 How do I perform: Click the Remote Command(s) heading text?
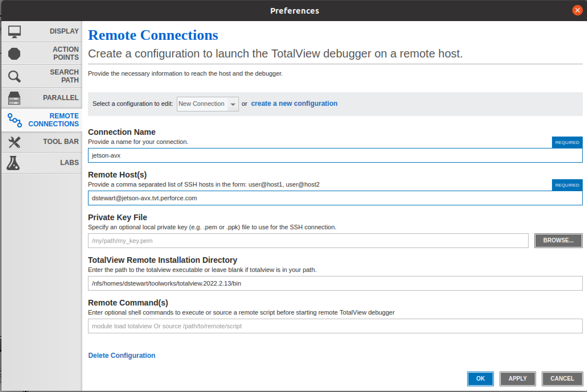[x=128, y=303]
